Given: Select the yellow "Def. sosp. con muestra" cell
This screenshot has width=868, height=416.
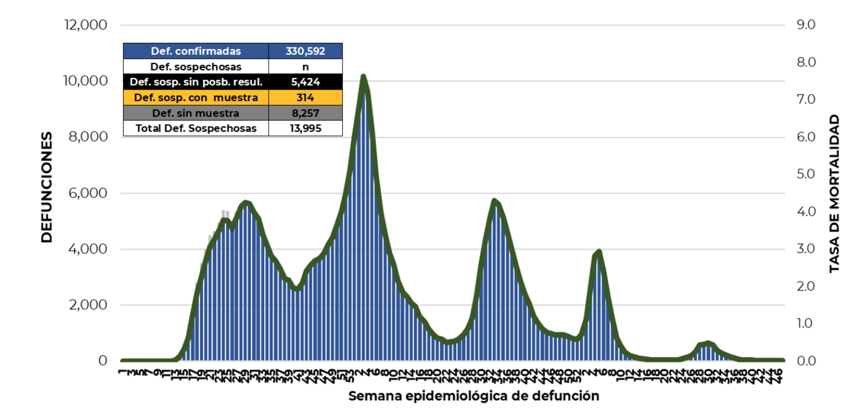Looking at the screenshot, I should pyautogui.click(x=195, y=98).
